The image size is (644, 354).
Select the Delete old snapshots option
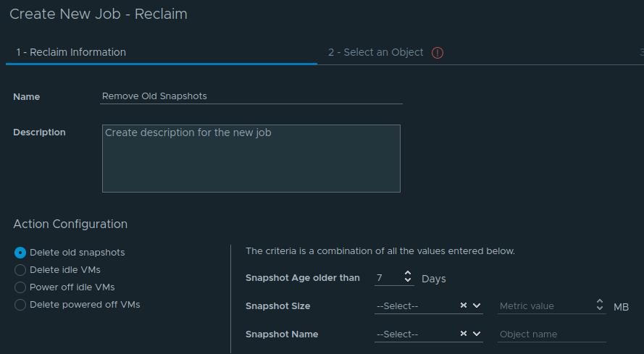pos(20,253)
